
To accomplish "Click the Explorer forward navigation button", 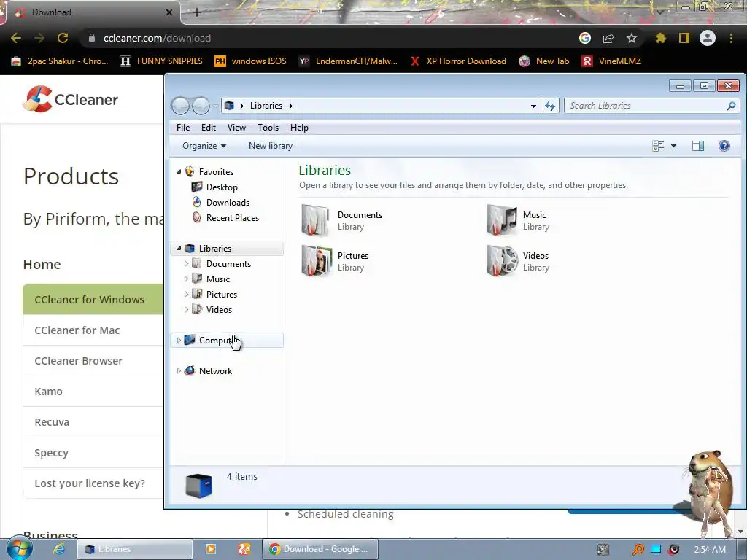I will click(201, 106).
